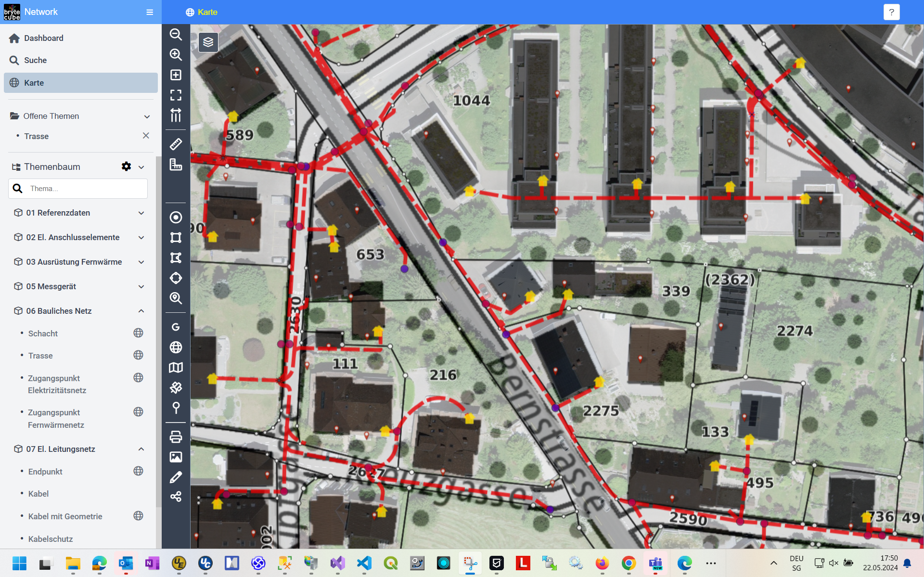This screenshot has height=577, width=924.
Task: Open the Suche menu item
Action: point(35,60)
